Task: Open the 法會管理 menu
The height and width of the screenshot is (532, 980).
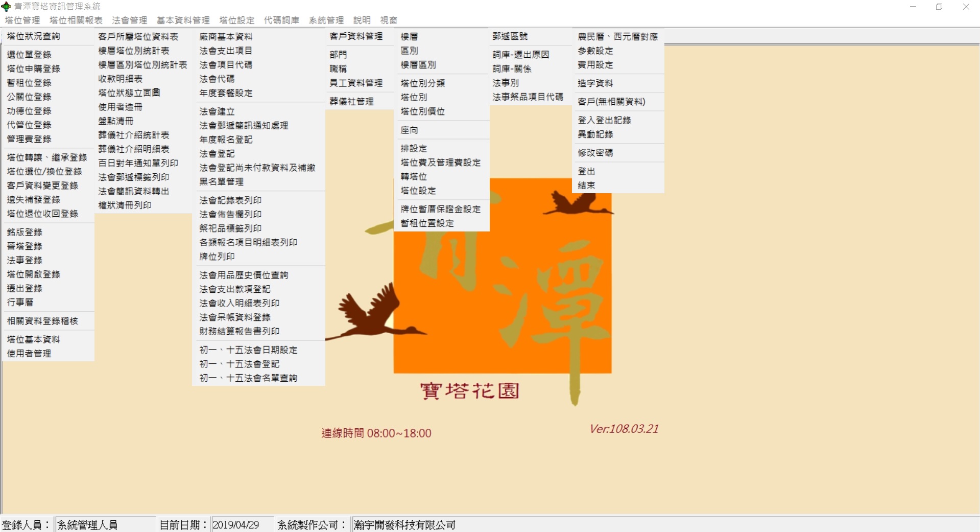Action: tap(130, 20)
